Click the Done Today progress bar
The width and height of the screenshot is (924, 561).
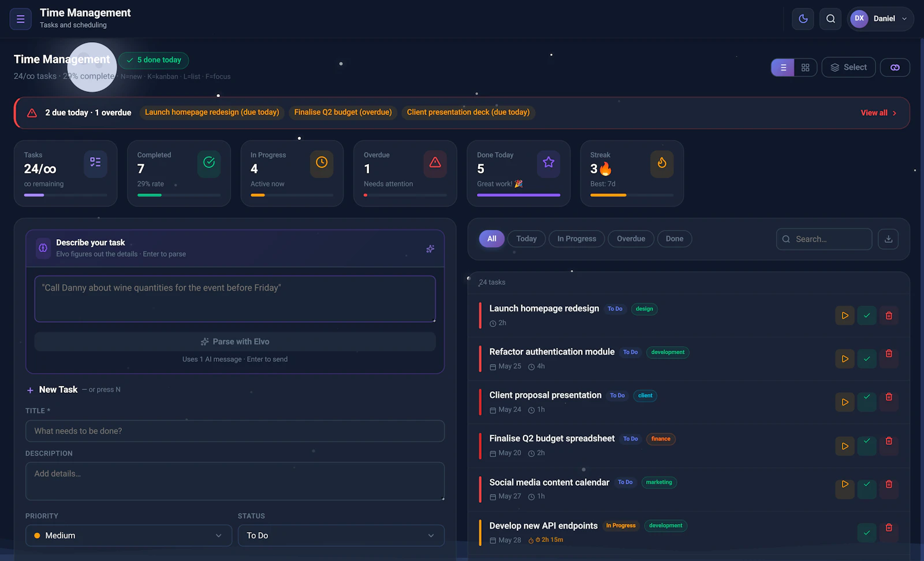(x=519, y=195)
